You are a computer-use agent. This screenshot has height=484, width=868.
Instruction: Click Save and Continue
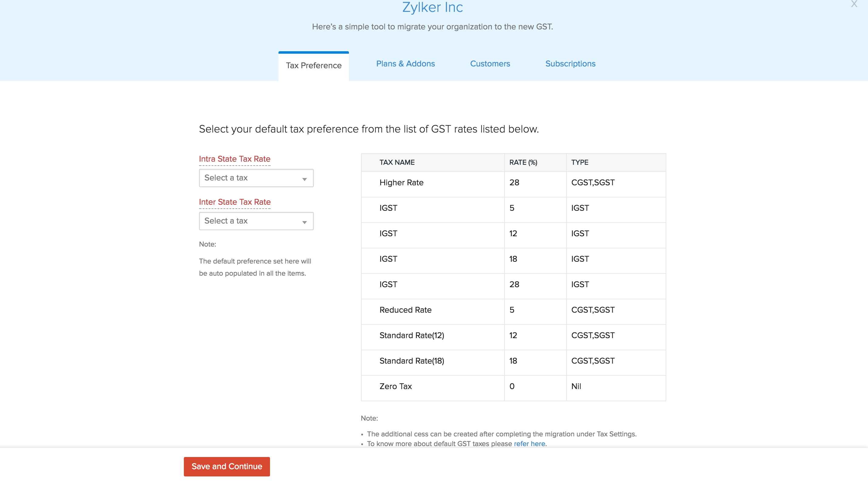click(226, 466)
